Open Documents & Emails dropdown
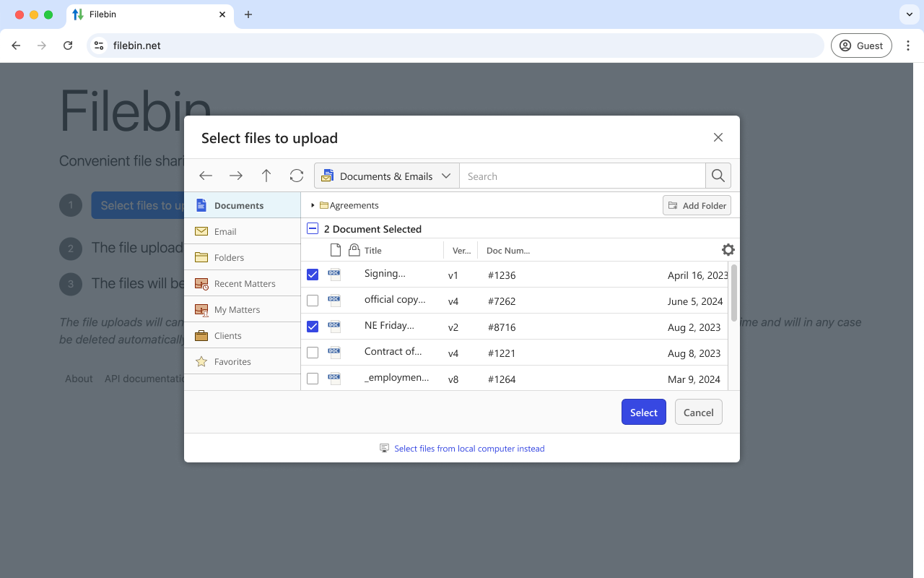This screenshot has height=578, width=924. point(387,176)
